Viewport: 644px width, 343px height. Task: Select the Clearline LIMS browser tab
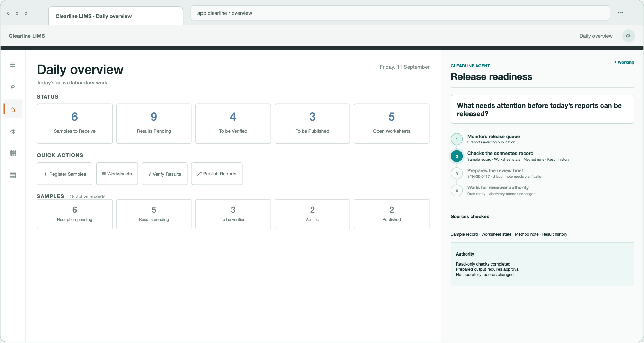click(x=116, y=16)
